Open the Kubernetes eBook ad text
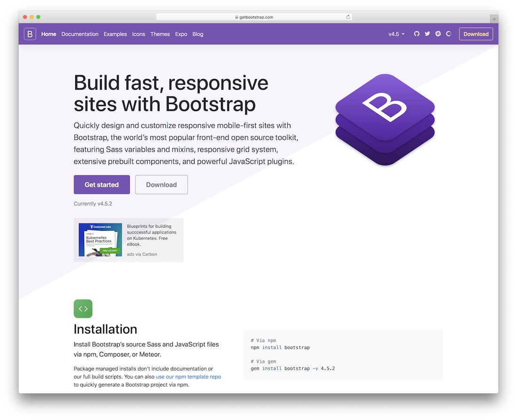This screenshot has height=420, width=517. tap(152, 235)
